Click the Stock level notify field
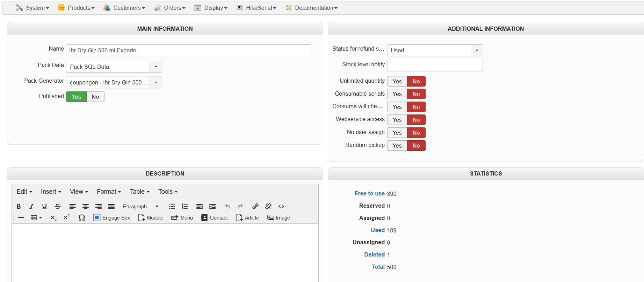644x282 pixels. point(435,66)
